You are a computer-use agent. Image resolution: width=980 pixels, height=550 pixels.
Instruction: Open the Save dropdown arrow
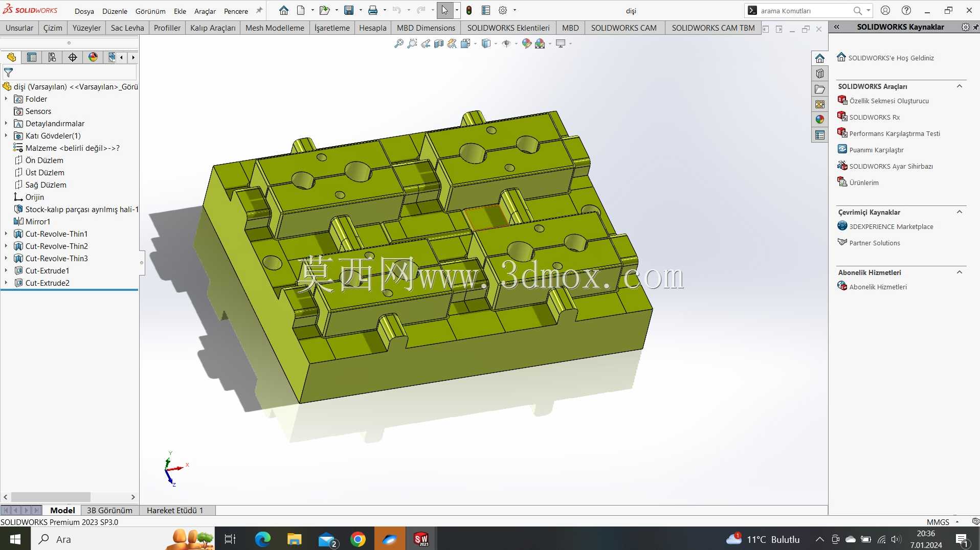pyautogui.click(x=361, y=10)
